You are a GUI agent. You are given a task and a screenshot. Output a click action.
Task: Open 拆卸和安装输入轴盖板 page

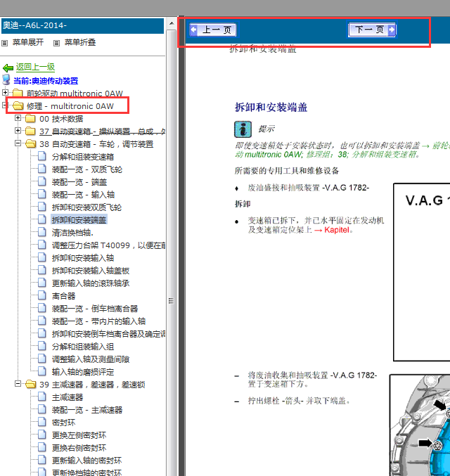91,271
